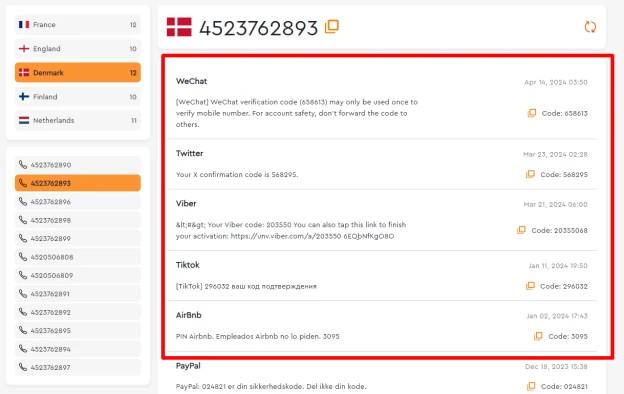Viewport: 624px width, 394px height.
Task: Open number 4523762898
Action: [78, 220]
